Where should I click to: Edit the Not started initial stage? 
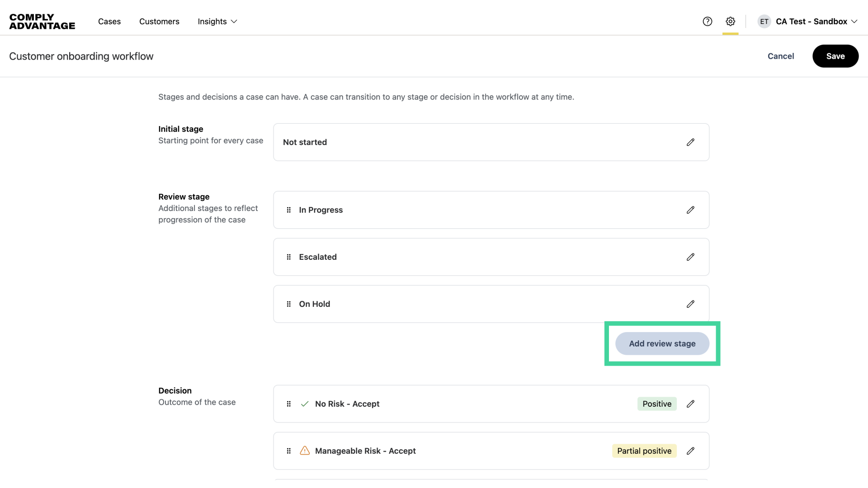690,142
